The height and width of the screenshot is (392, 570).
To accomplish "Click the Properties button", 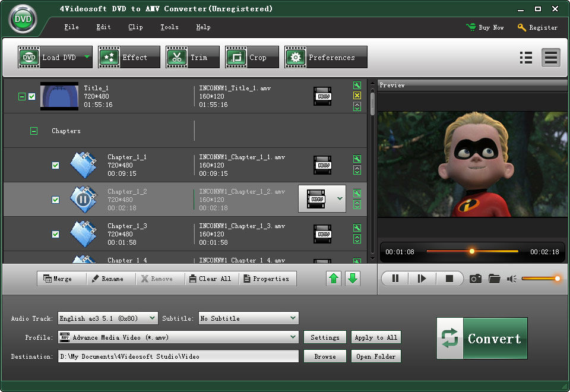I will (267, 279).
